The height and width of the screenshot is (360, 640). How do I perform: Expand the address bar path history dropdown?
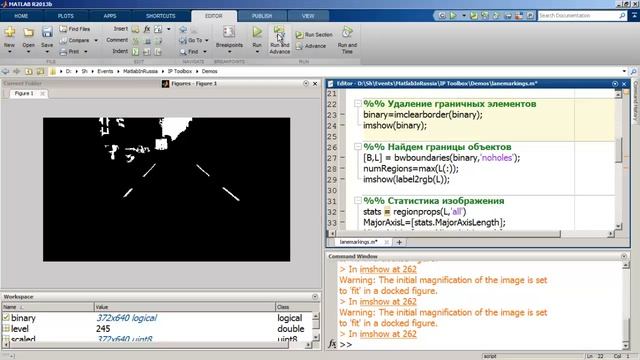click(x=624, y=71)
